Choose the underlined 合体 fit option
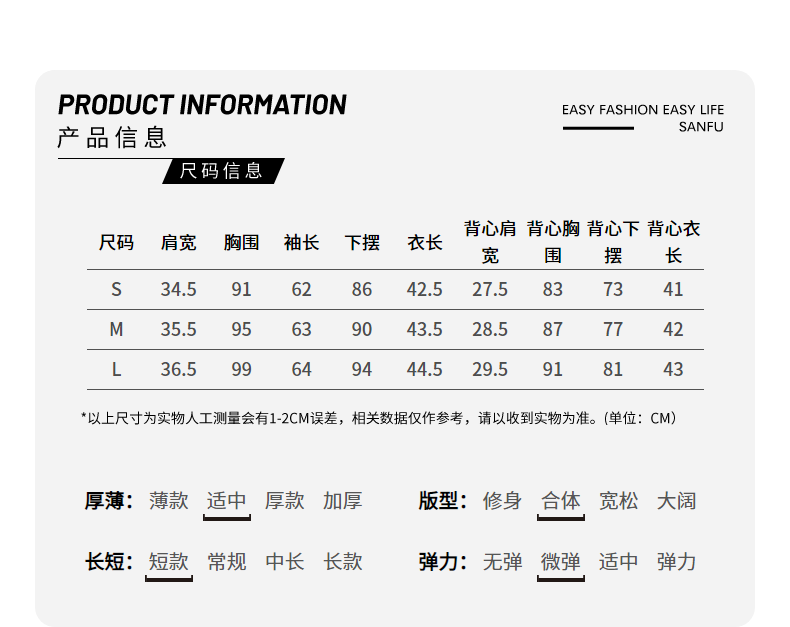Image resolution: width=790 pixels, height=627 pixels. click(560, 501)
